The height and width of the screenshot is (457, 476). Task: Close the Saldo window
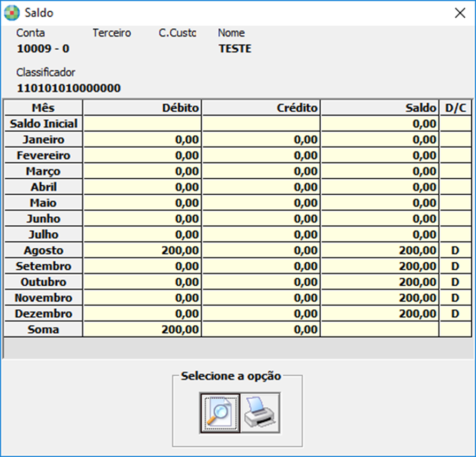pyautogui.click(x=460, y=13)
